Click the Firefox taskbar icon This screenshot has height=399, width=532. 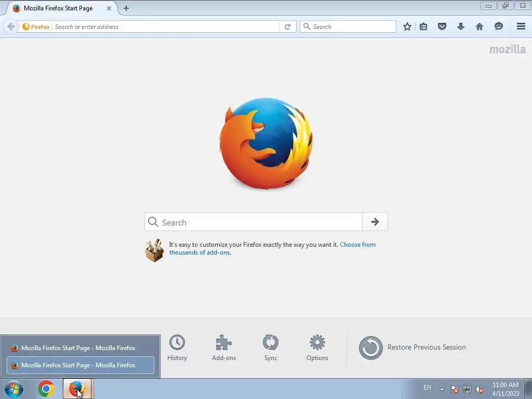77,389
